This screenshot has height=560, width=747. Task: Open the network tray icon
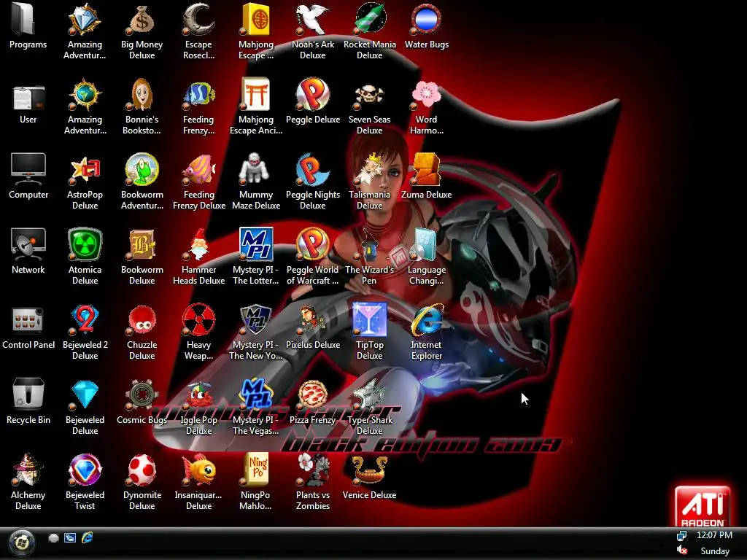pyautogui.click(x=682, y=536)
